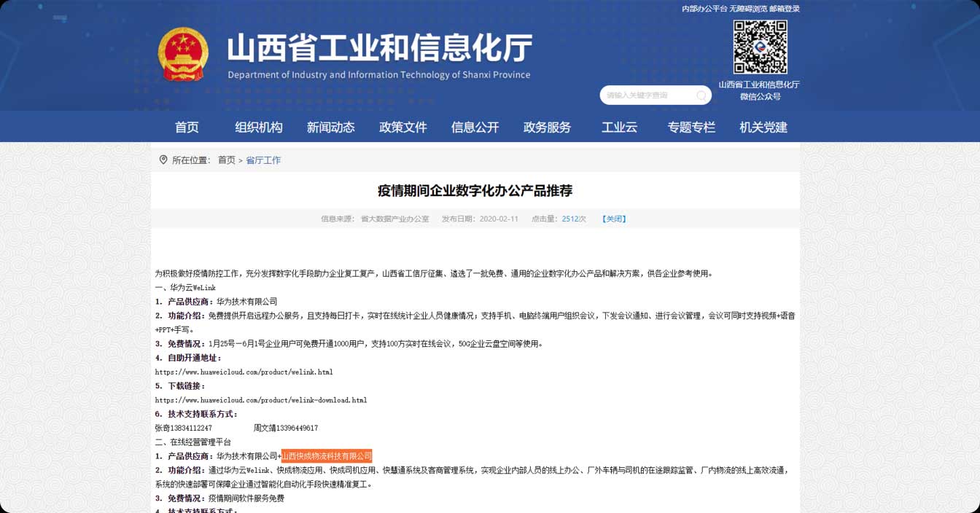980x513 pixels.
Task: Click the heading 二、在线经营管理平台
Action: click(x=193, y=442)
